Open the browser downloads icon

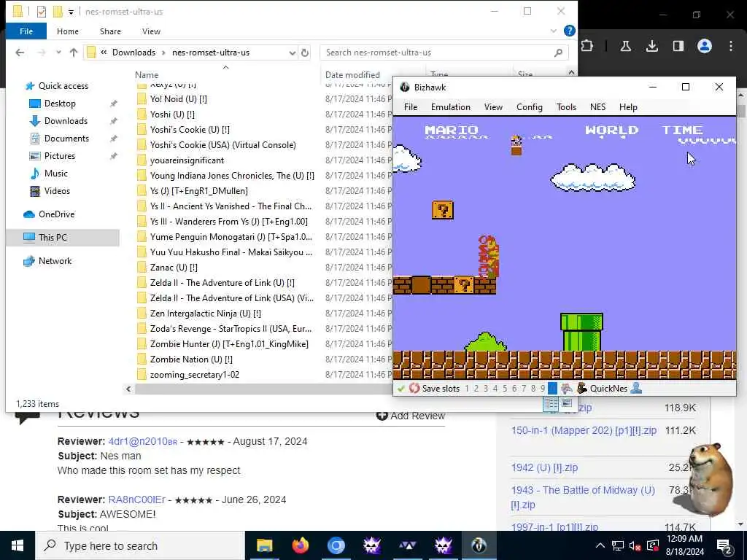point(651,46)
